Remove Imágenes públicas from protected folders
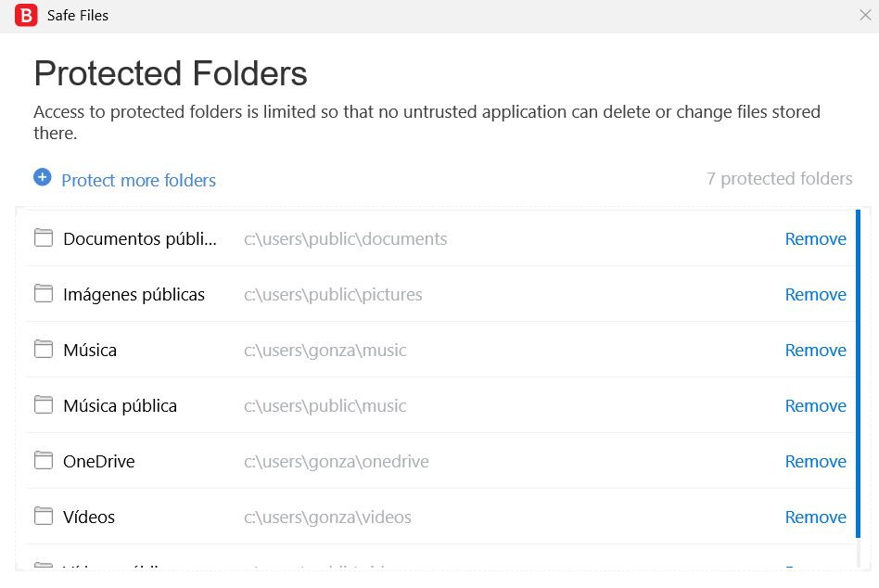Viewport: 879px width, 588px height. [815, 295]
